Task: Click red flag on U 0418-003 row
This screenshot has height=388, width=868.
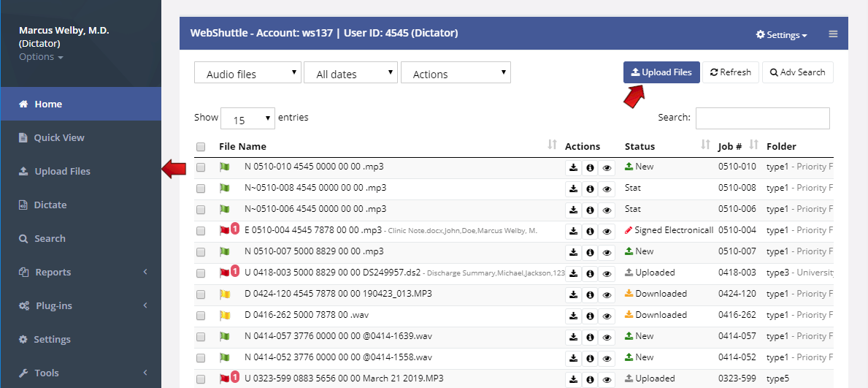Action: tap(224, 273)
